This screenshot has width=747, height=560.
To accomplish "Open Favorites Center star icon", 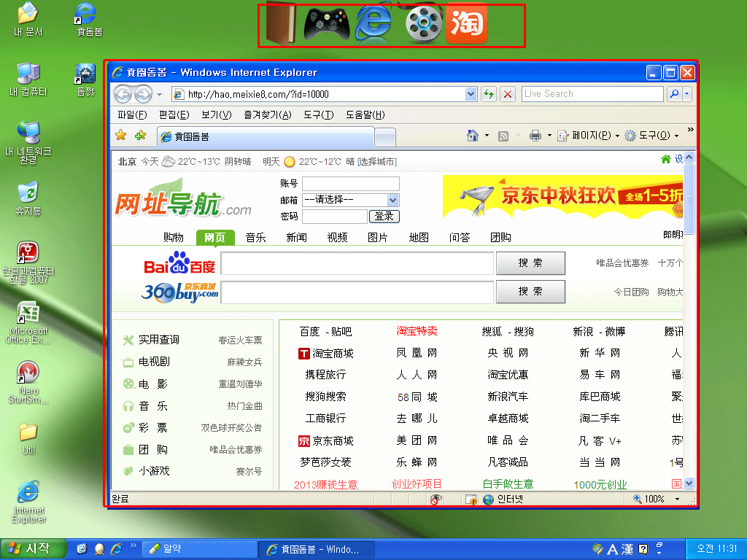I will (121, 136).
